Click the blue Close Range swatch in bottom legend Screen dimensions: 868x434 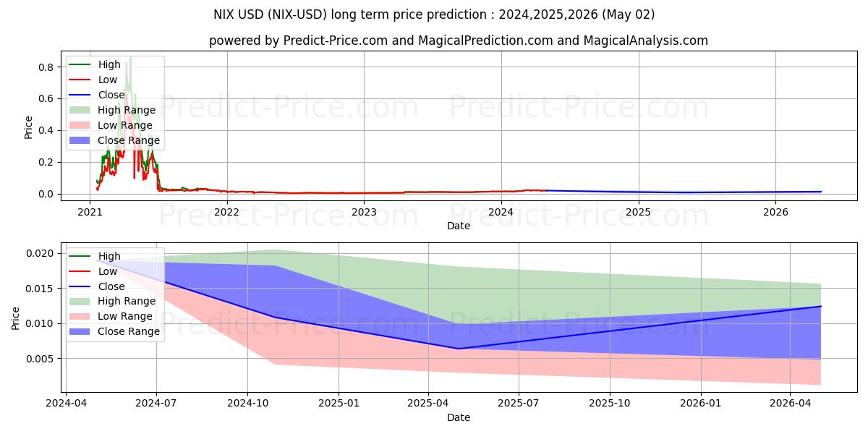click(80, 332)
